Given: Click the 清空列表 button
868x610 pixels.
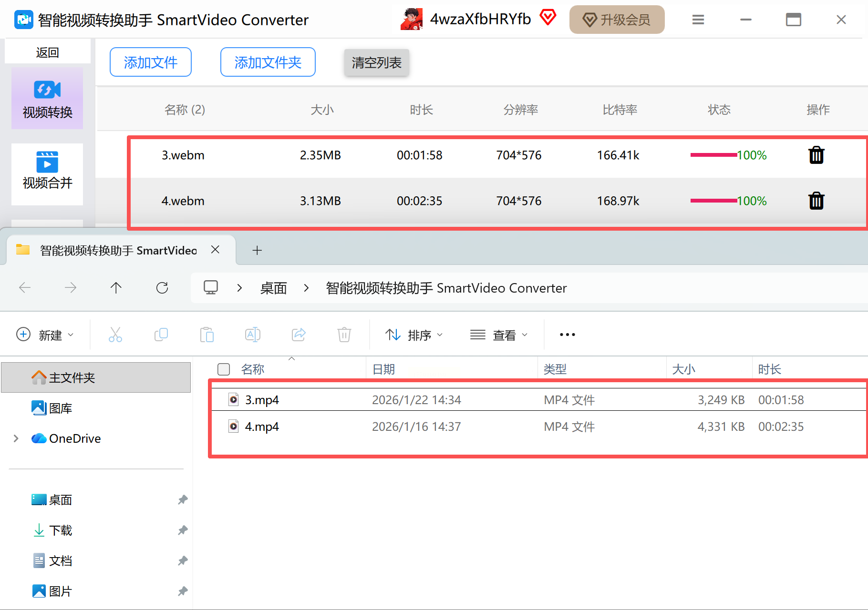Looking at the screenshot, I should point(377,62).
